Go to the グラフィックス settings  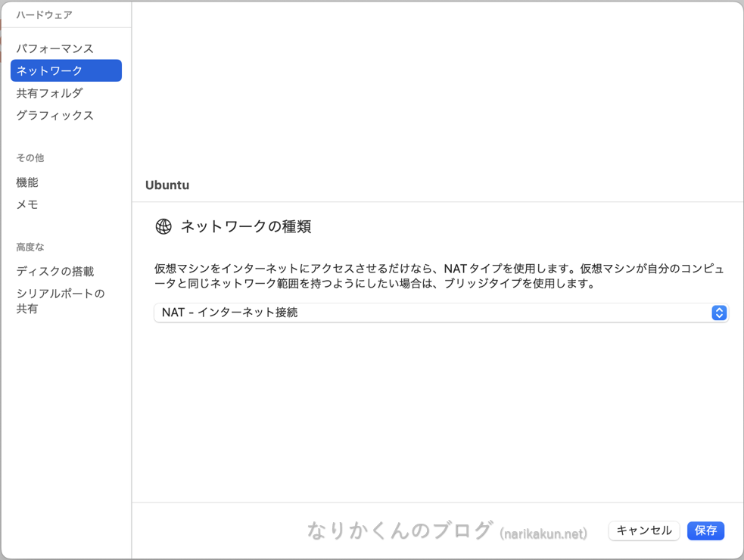click(x=54, y=115)
